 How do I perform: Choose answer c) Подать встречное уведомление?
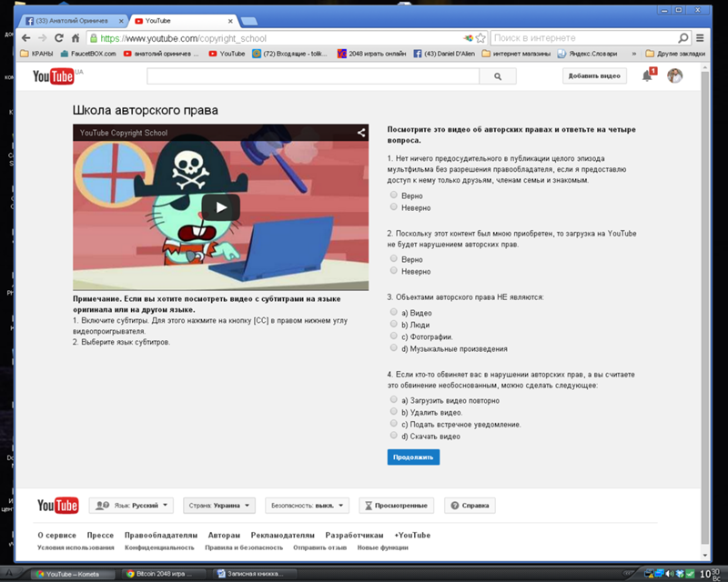tap(394, 424)
